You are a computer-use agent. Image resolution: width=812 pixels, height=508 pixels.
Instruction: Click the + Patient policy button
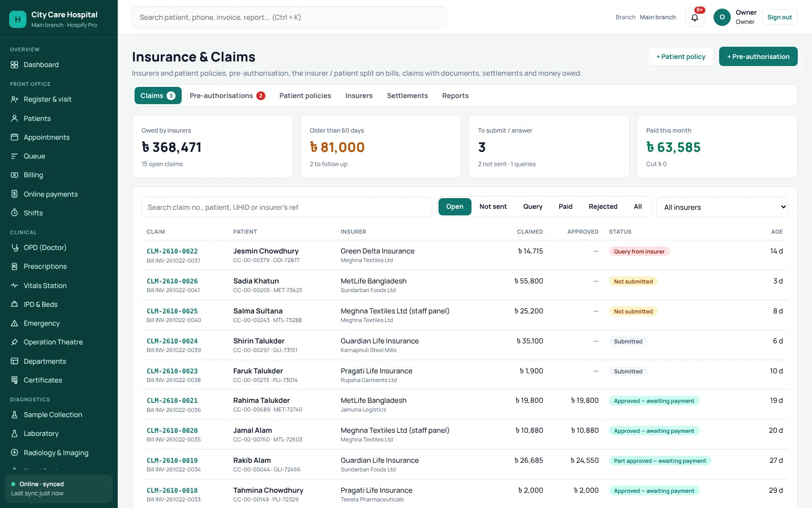[x=681, y=56]
